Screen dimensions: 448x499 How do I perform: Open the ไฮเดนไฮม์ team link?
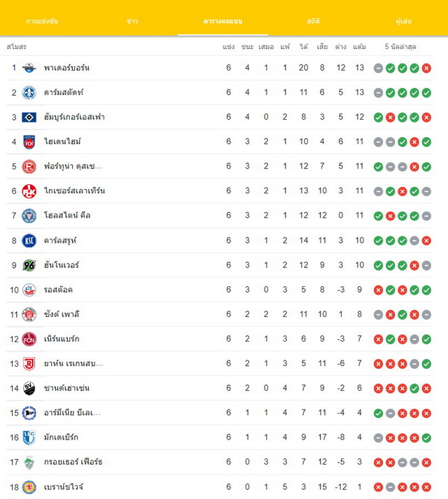point(62,141)
